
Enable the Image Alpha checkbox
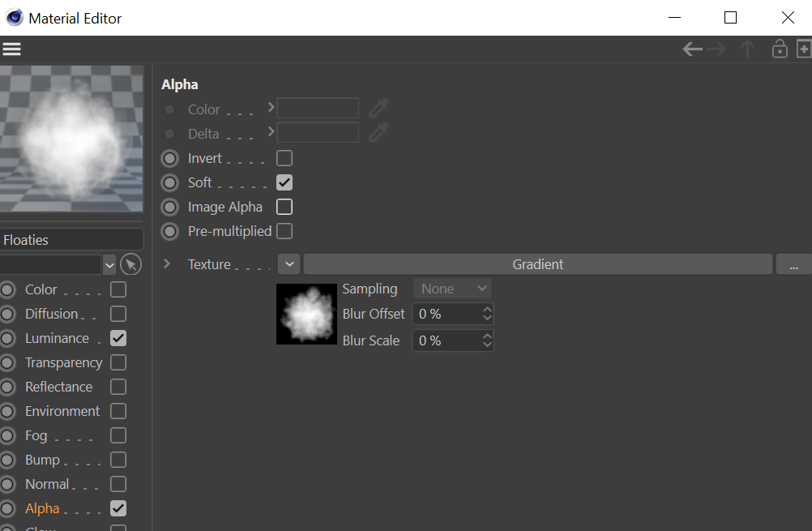(x=284, y=207)
